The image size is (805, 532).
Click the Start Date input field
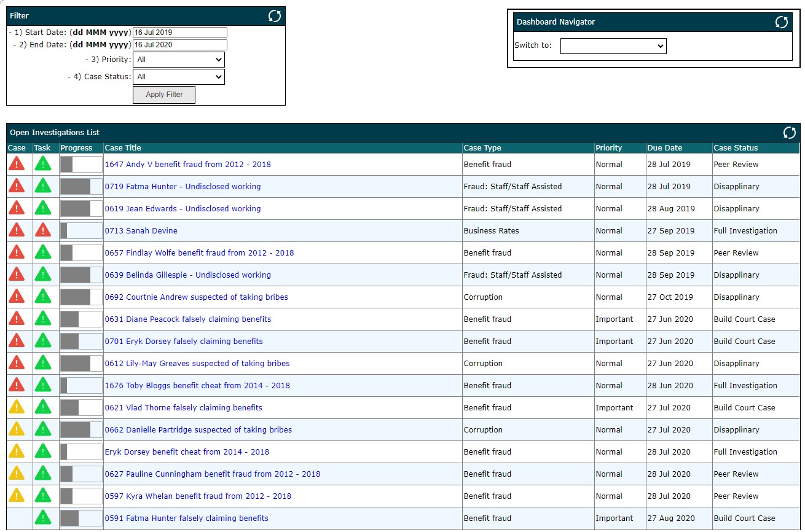point(180,33)
